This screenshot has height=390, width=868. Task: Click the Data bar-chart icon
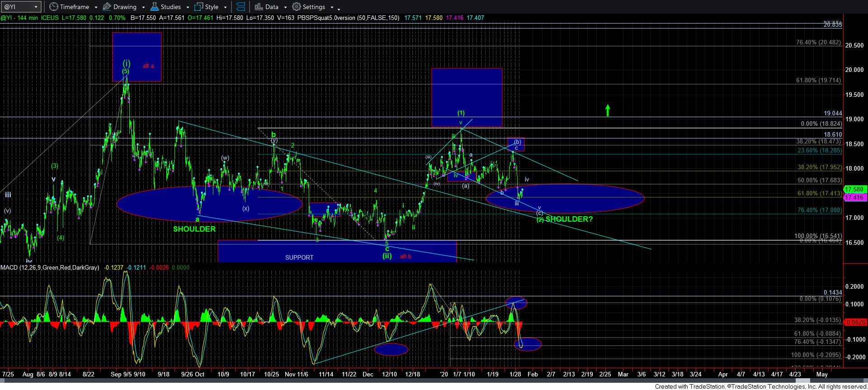click(258, 7)
